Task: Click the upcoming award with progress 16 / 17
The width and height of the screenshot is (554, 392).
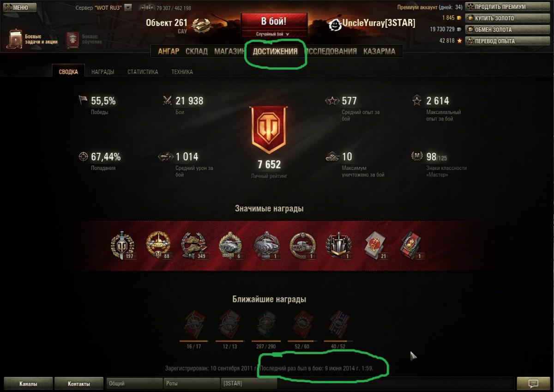Action: 193,324
